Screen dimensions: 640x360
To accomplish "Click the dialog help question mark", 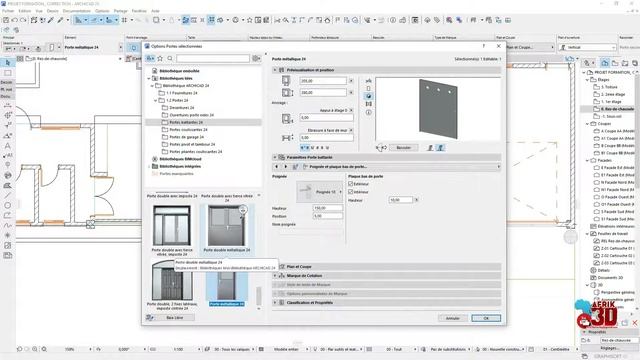I will click(484, 46).
